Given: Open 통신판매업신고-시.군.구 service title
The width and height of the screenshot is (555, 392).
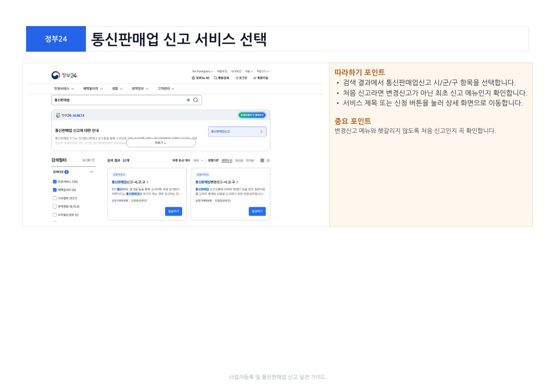Looking at the screenshot, I should (x=130, y=182).
